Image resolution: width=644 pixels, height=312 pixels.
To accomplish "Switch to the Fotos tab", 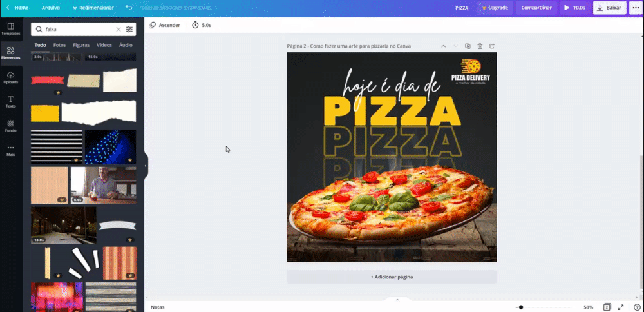I will (x=59, y=45).
